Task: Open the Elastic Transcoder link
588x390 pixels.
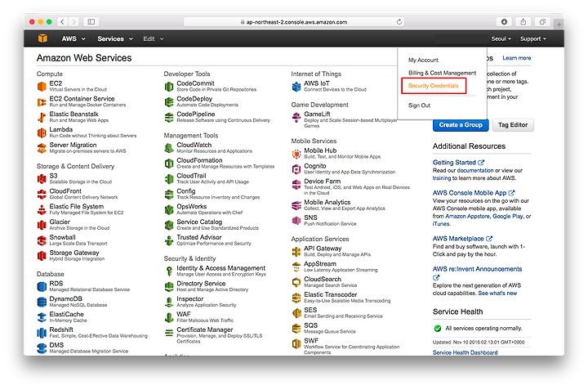Action: (331, 294)
